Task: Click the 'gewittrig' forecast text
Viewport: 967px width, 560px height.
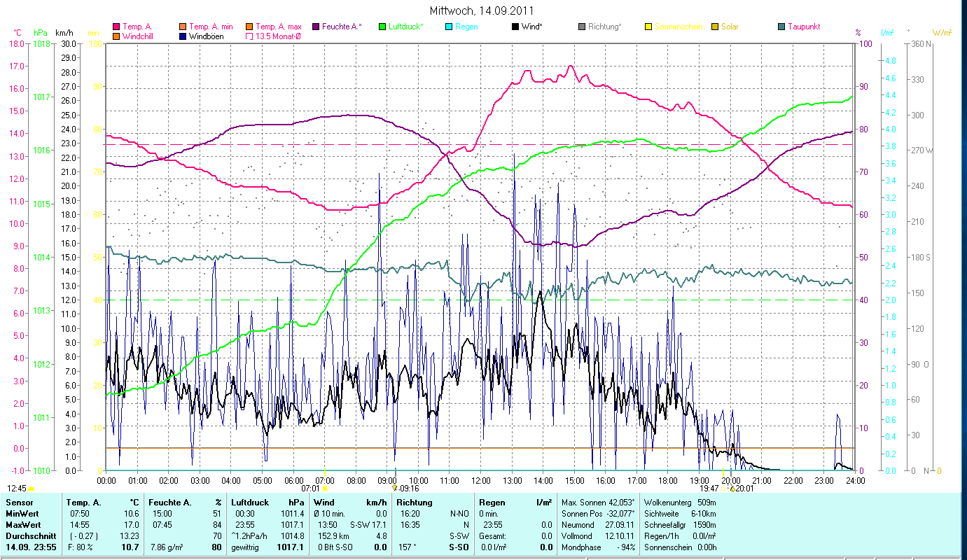Action: (x=245, y=547)
